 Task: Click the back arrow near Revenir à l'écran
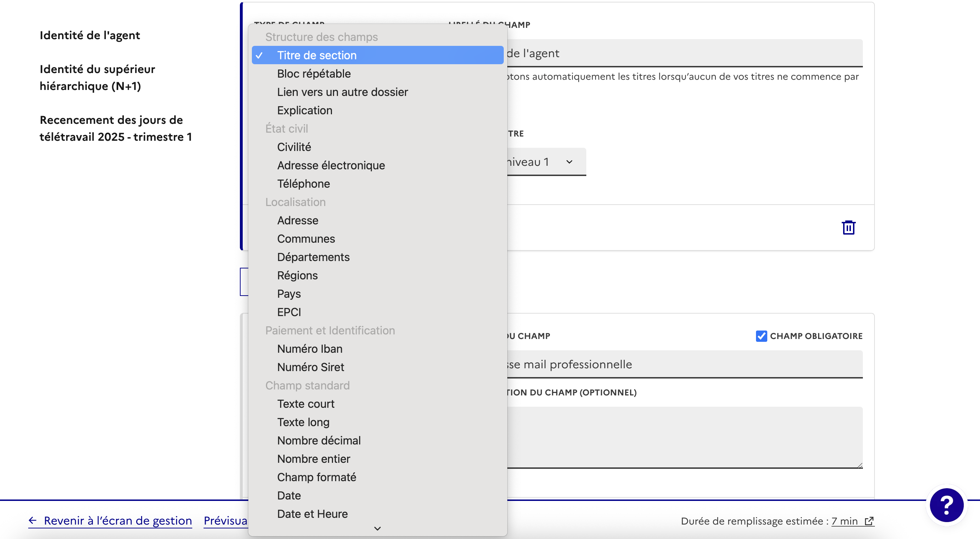pos(33,520)
